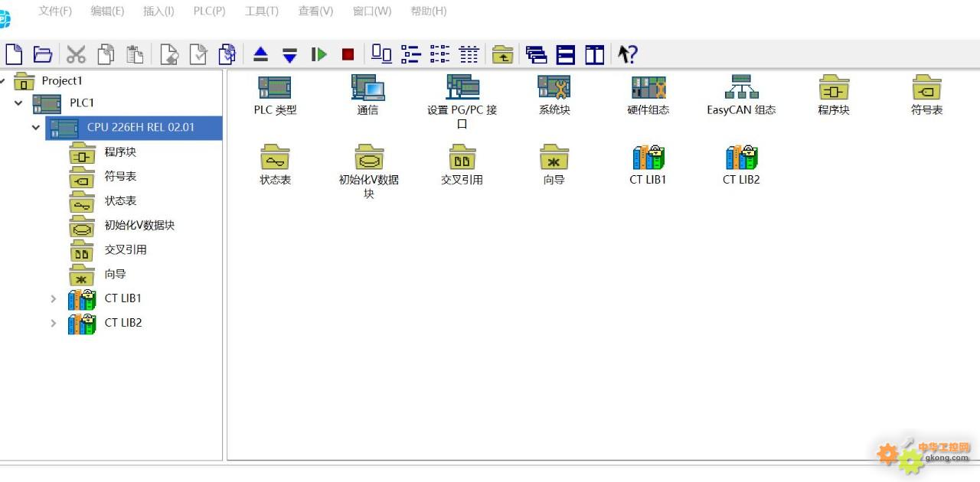Open the CT LIB2 library in main pane
This screenshot has width=980, height=482.
point(741,164)
